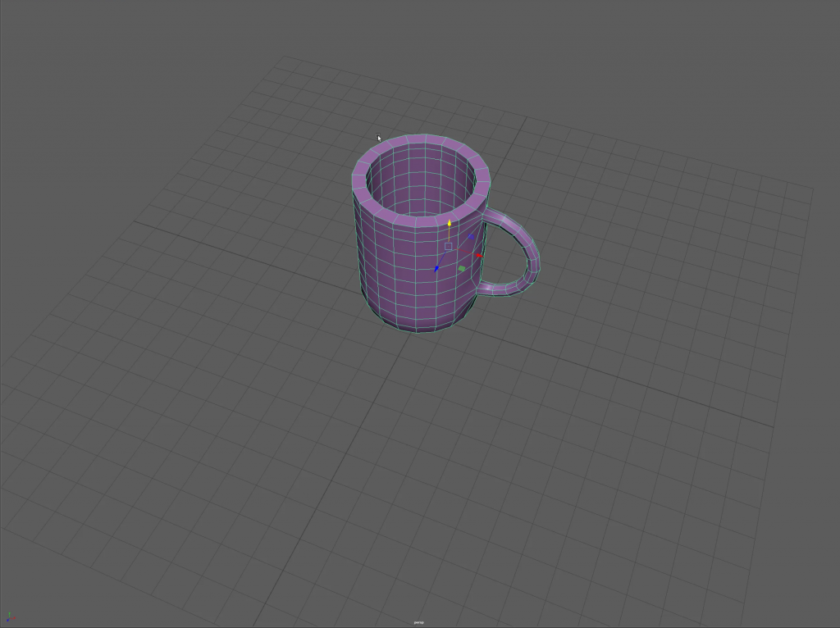Click the view axis indicator icon
This screenshot has width=840, height=628.
(10, 617)
